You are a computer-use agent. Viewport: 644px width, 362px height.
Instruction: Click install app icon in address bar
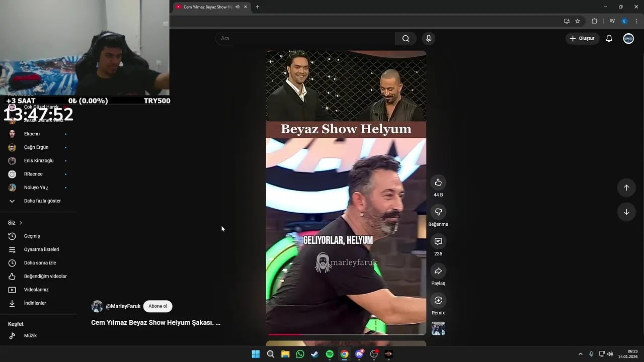(x=567, y=21)
